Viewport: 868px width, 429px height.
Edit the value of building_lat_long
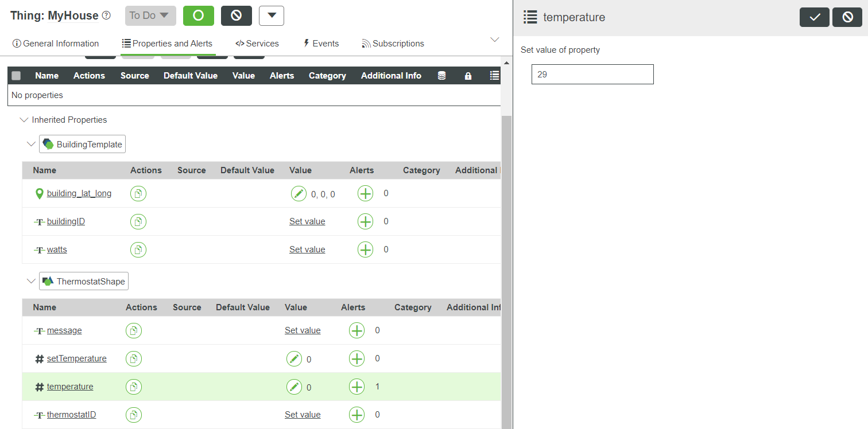click(x=299, y=193)
